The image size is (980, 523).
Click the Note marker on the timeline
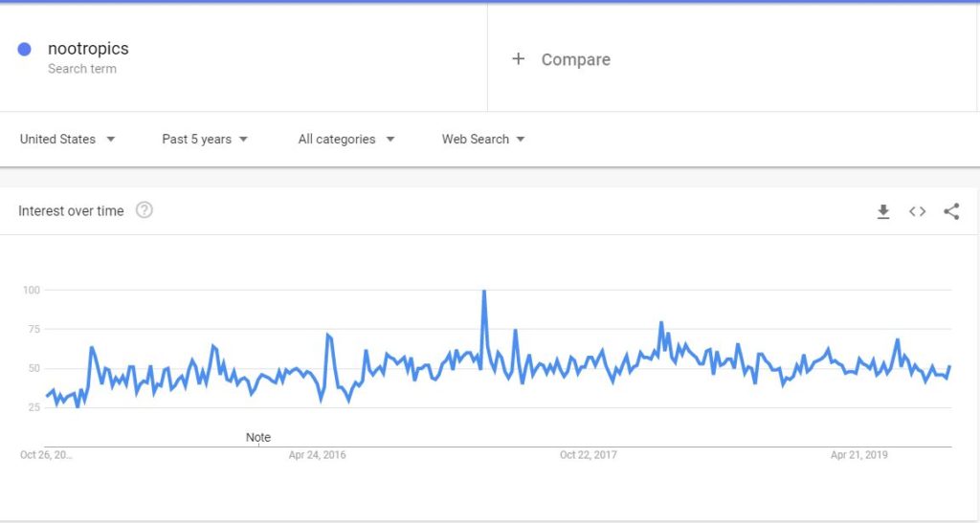pos(258,438)
